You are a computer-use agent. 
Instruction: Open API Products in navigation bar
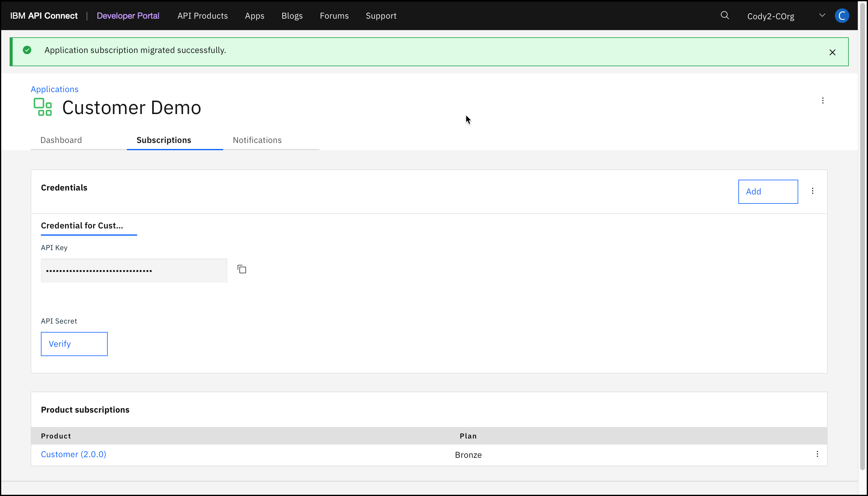202,16
